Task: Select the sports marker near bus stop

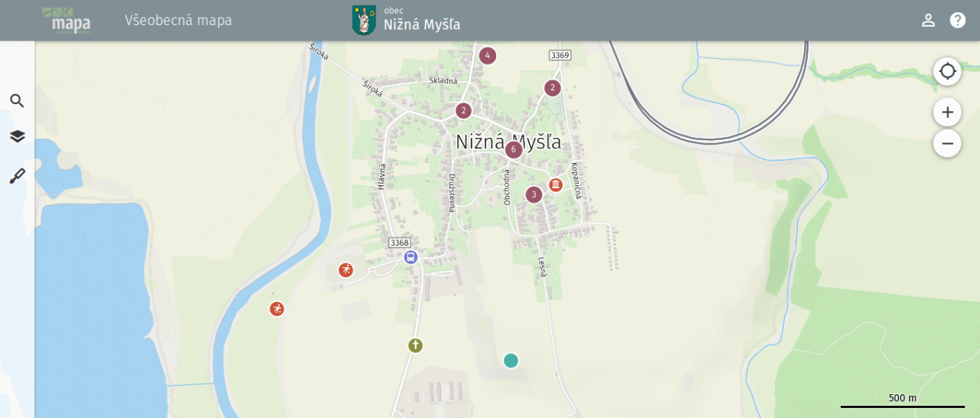Action: [x=346, y=270]
